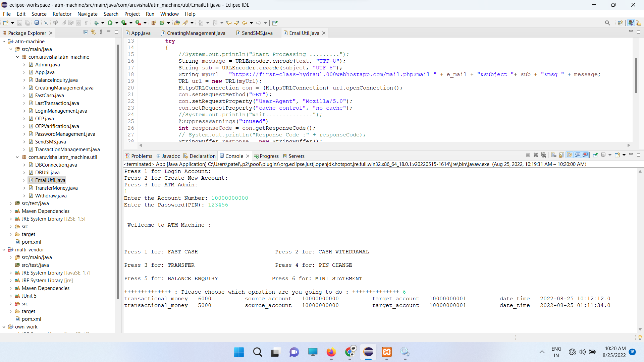
Task: Toggle Link with Editor in Package Explorer
Action: tap(93, 32)
